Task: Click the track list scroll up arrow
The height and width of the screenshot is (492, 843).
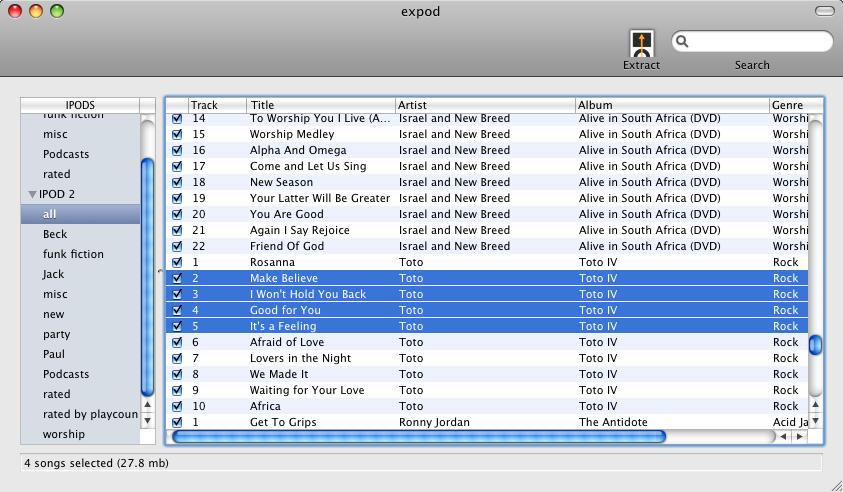Action: tap(816, 404)
